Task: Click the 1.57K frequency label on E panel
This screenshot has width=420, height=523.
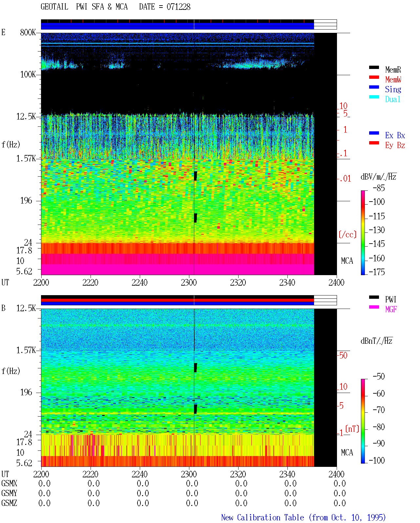Action: (26, 159)
